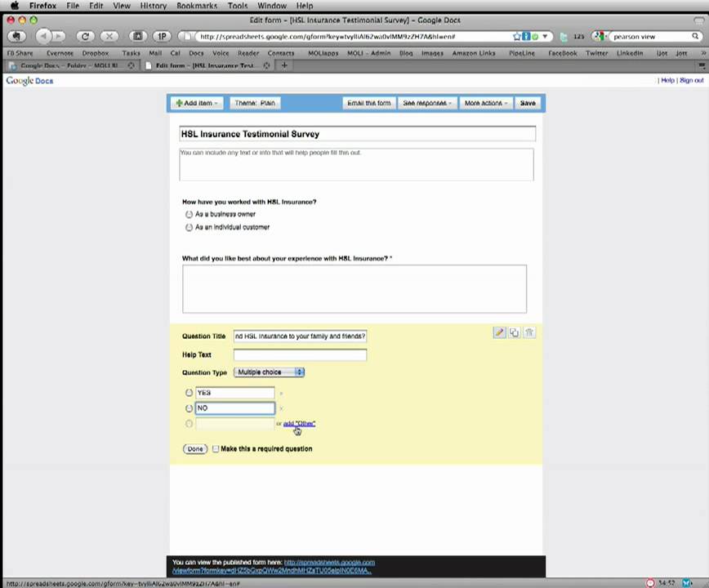709x588 pixels.
Task: Remove the NO option with its X
Action: click(x=281, y=408)
